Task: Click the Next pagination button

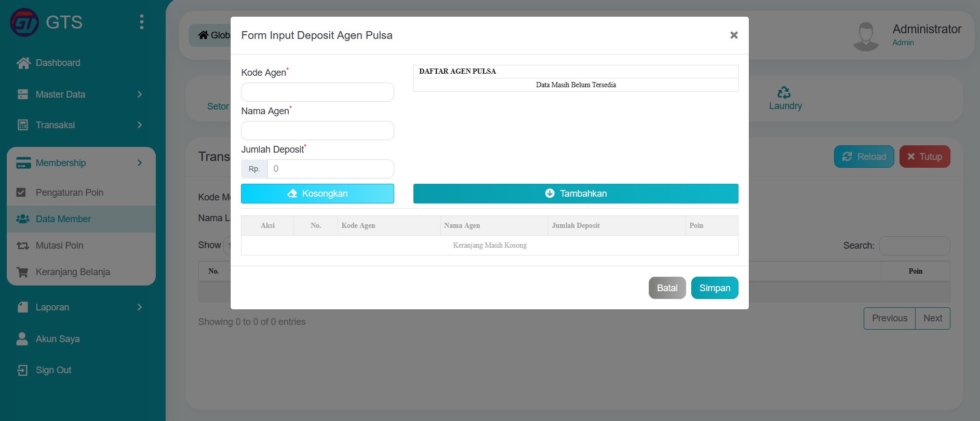Action: point(933,318)
